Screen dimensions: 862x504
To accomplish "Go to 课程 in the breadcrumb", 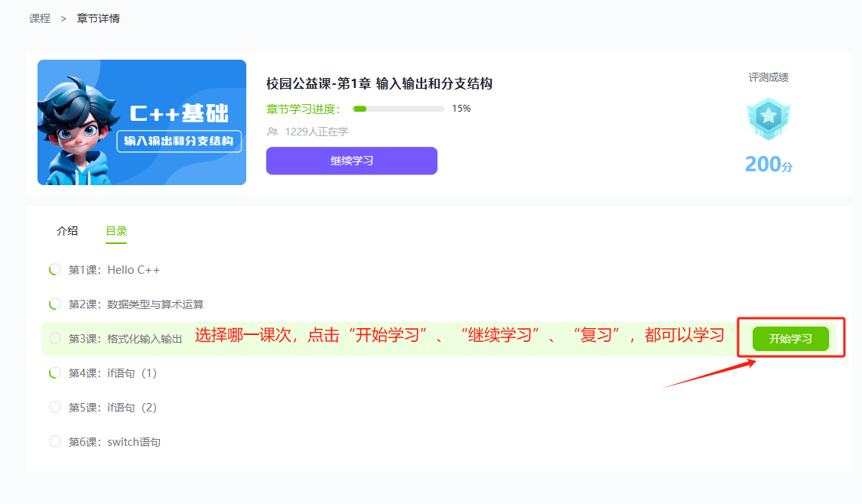I will click(40, 18).
